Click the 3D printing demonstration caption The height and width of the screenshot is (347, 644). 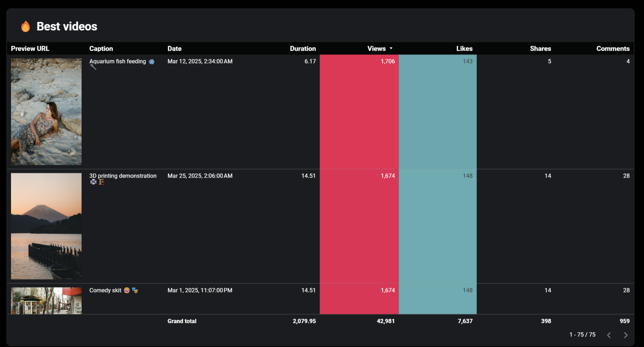[x=123, y=176]
